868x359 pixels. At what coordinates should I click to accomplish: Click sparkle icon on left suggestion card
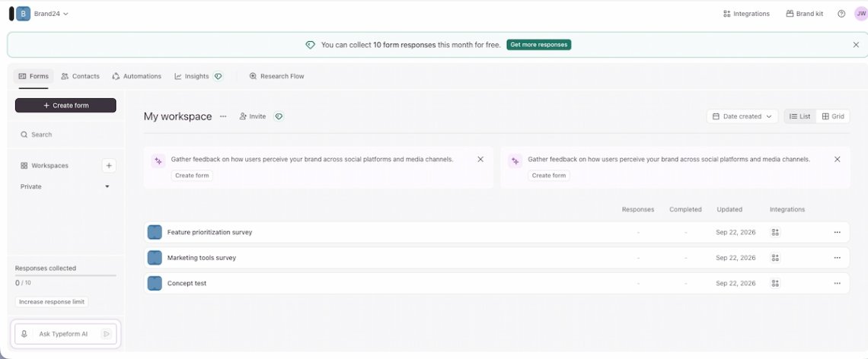tap(158, 161)
